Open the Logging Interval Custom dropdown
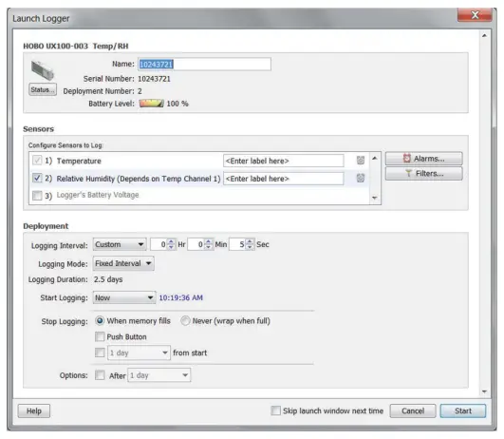The image size is (504, 439). pyautogui.click(x=120, y=244)
